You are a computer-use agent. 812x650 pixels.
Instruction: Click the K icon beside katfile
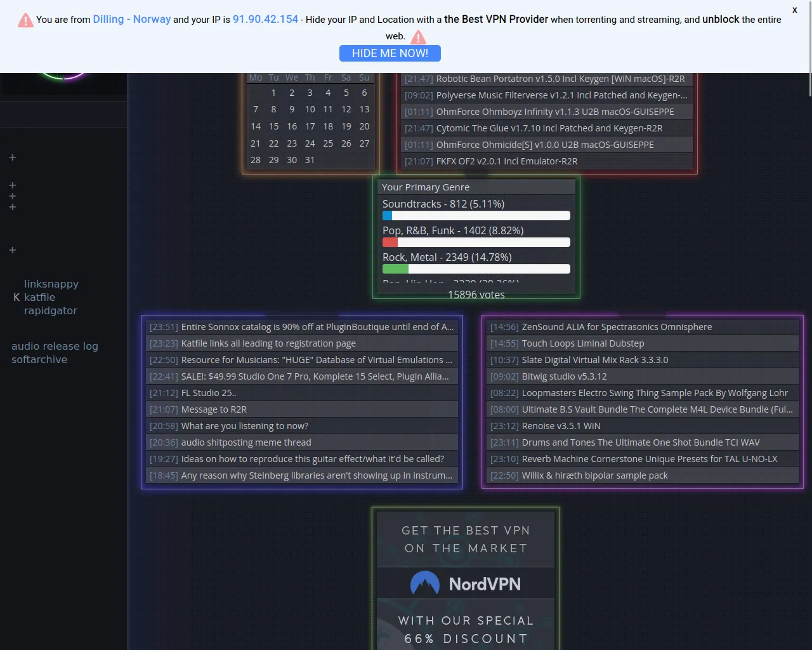16,297
